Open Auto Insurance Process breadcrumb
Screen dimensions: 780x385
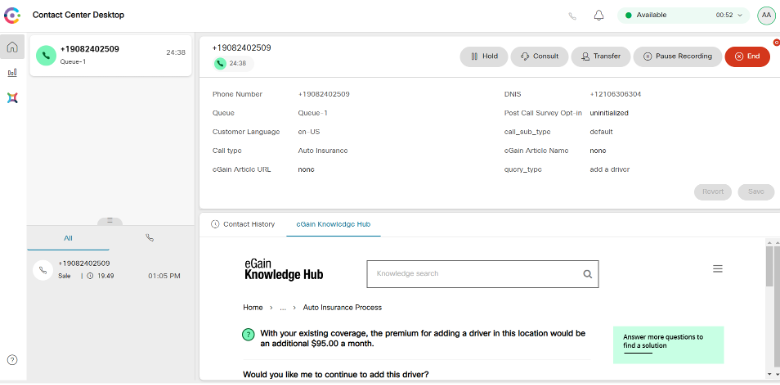click(342, 307)
